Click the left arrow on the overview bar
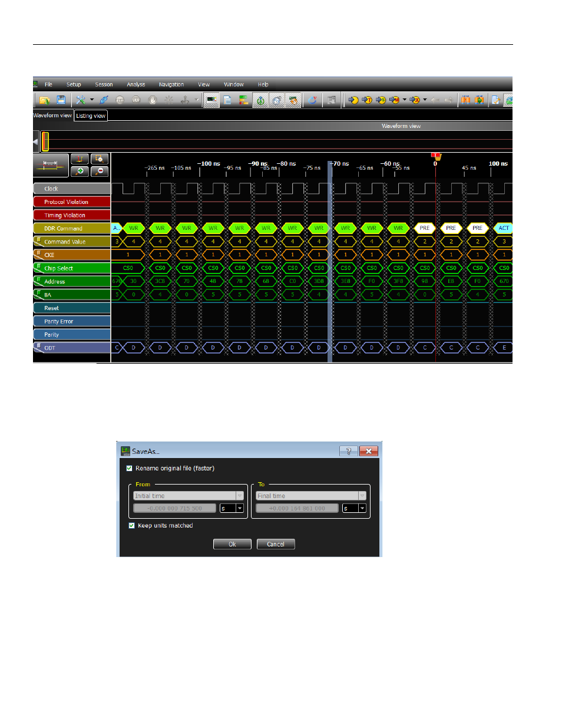This screenshot has height=728, width=562. [x=35, y=141]
